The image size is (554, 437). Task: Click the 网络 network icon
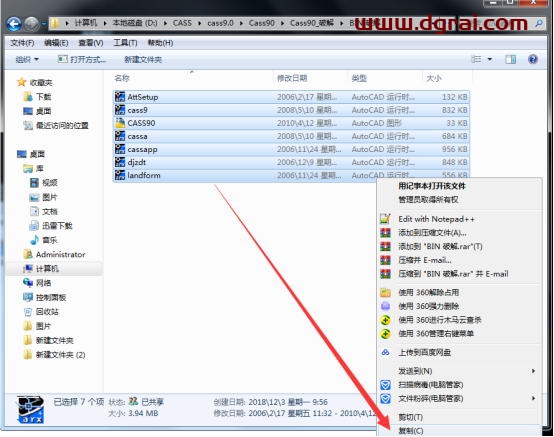28,283
